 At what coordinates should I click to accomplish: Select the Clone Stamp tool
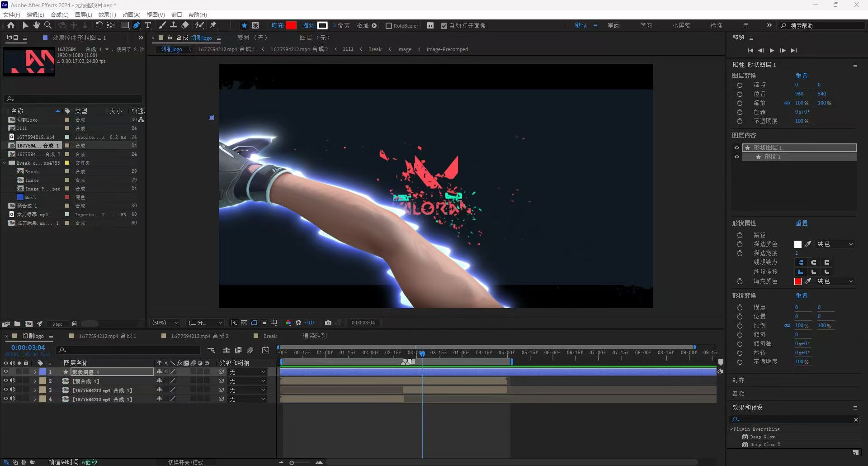click(174, 25)
